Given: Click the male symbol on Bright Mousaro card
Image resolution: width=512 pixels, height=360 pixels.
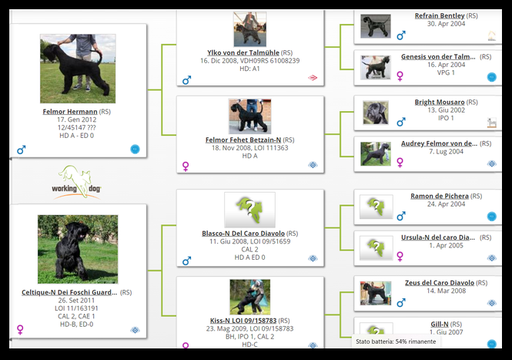Looking at the screenshot, I should pyautogui.click(x=401, y=122).
